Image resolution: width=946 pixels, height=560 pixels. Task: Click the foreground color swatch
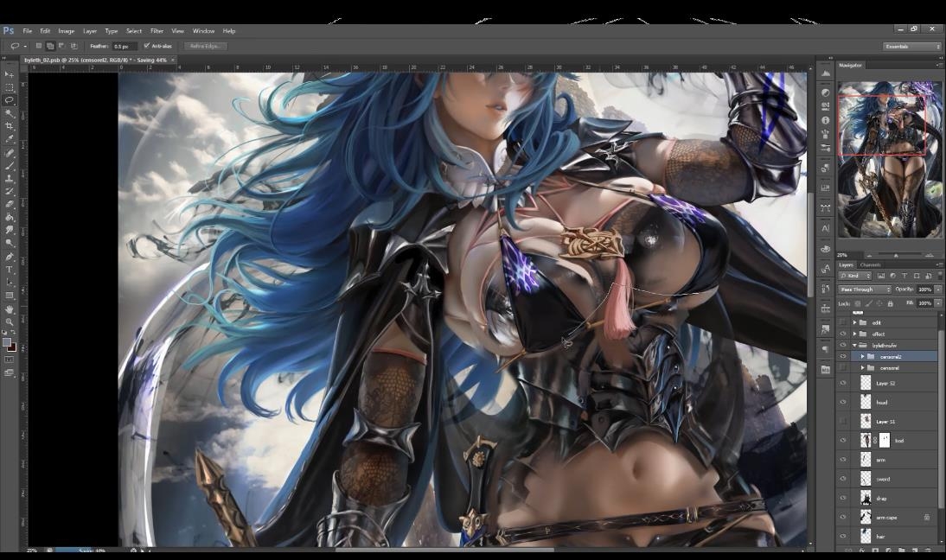7,342
